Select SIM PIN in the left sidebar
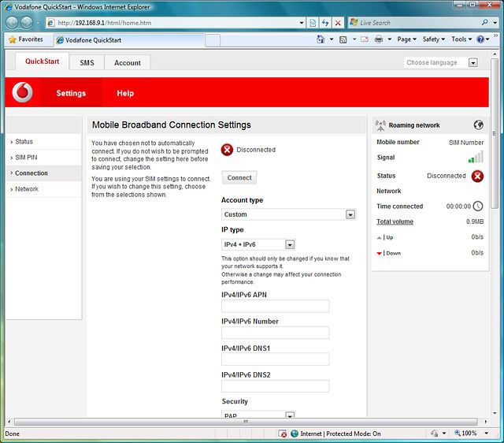The height and width of the screenshot is (443, 504). pyautogui.click(x=26, y=158)
